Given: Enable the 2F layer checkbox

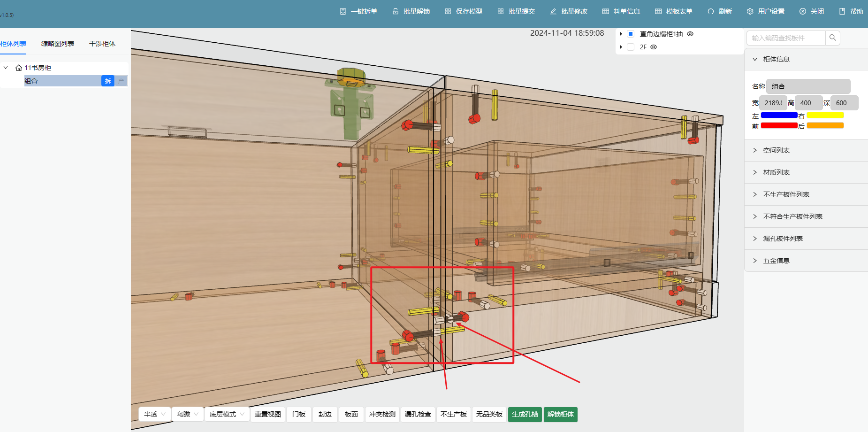Looking at the screenshot, I should coord(631,47).
